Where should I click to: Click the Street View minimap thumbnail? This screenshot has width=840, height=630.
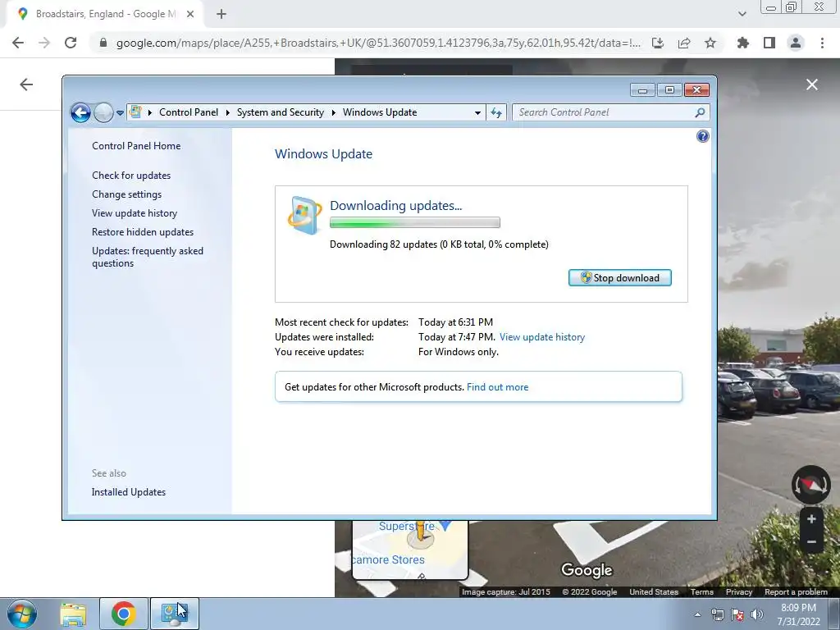pos(410,550)
